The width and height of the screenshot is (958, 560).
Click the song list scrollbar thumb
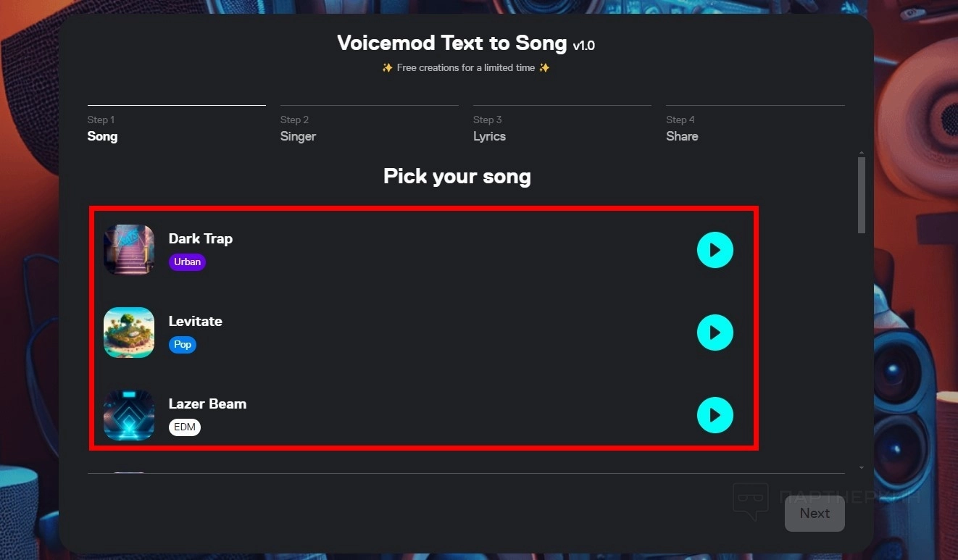coord(862,195)
